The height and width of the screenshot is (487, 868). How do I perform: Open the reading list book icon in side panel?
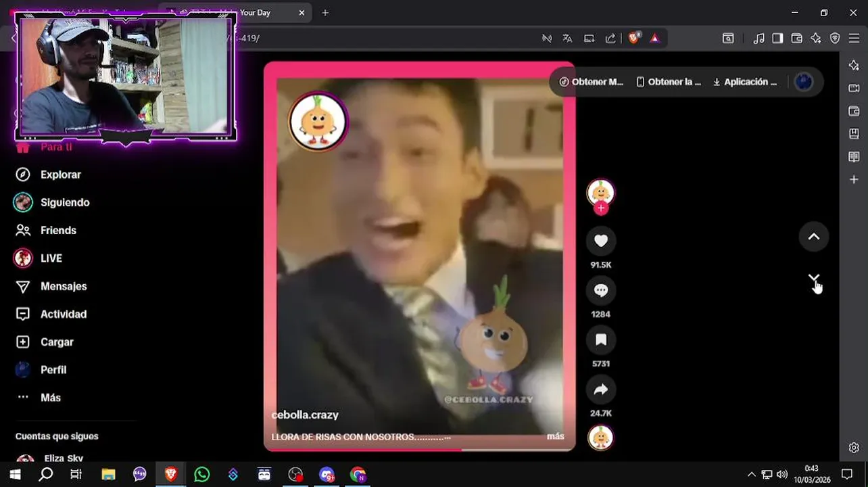point(854,157)
